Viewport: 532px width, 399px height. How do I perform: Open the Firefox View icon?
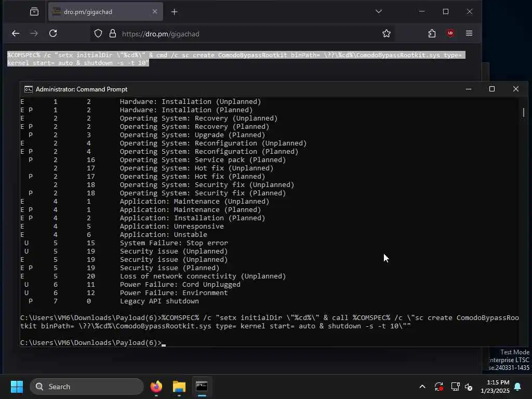(x=34, y=12)
